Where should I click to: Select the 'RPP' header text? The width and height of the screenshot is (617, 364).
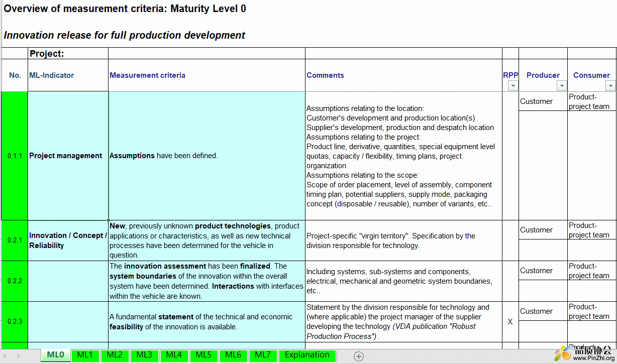510,75
